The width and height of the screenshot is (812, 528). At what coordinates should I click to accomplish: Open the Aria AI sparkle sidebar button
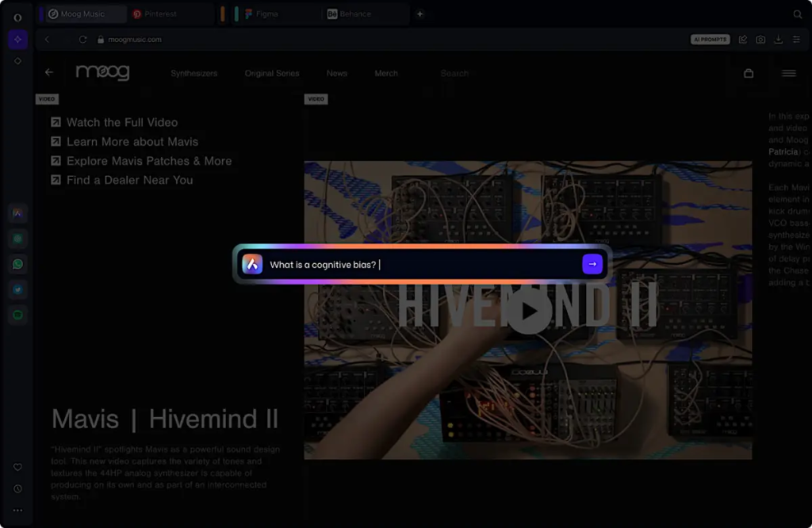point(17,40)
